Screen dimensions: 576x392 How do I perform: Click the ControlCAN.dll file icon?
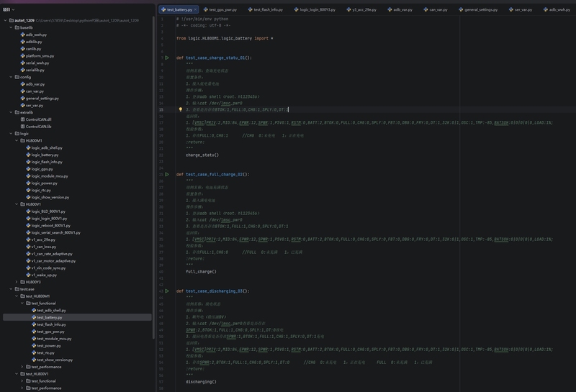(22, 119)
